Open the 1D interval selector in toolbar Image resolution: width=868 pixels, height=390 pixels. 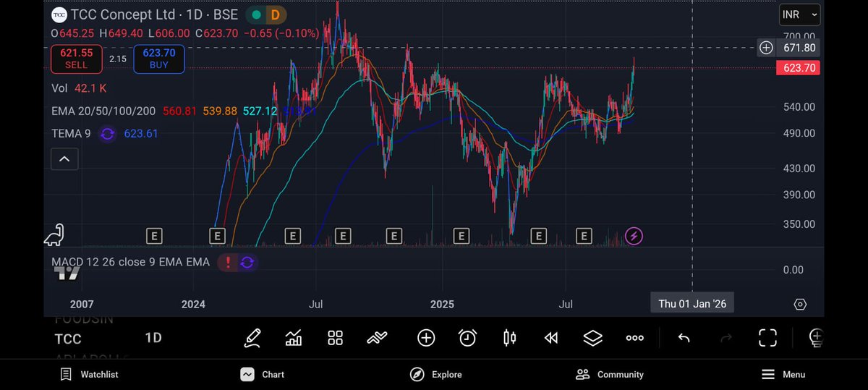(153, 338)
